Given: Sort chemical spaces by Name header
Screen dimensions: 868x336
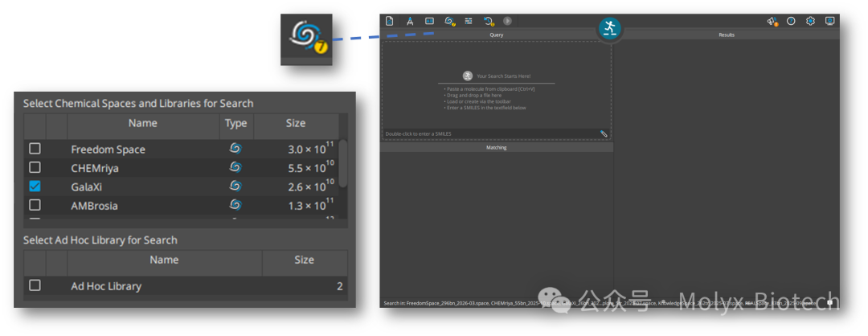Looking at the screenshot, I should [143, 124].
